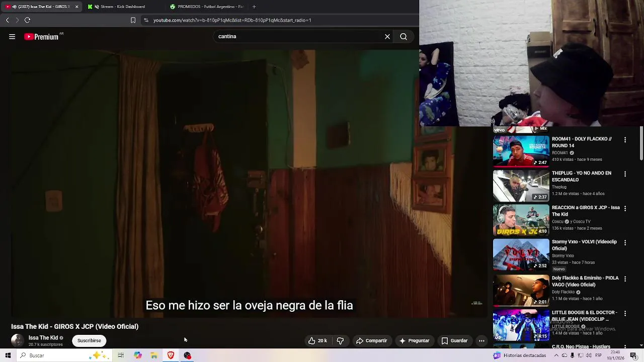Open Brave browser taskbar icon
The image size is (644, 362).
[171, 355]
